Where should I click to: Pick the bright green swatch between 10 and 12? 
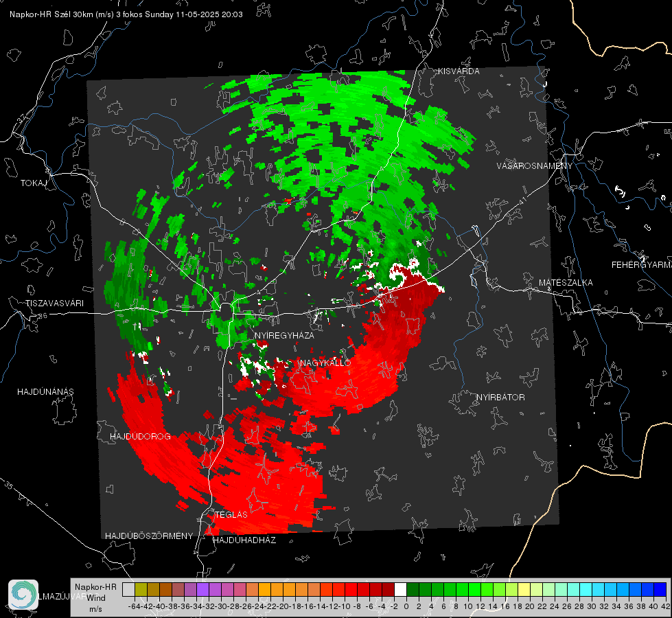(474, 589)
